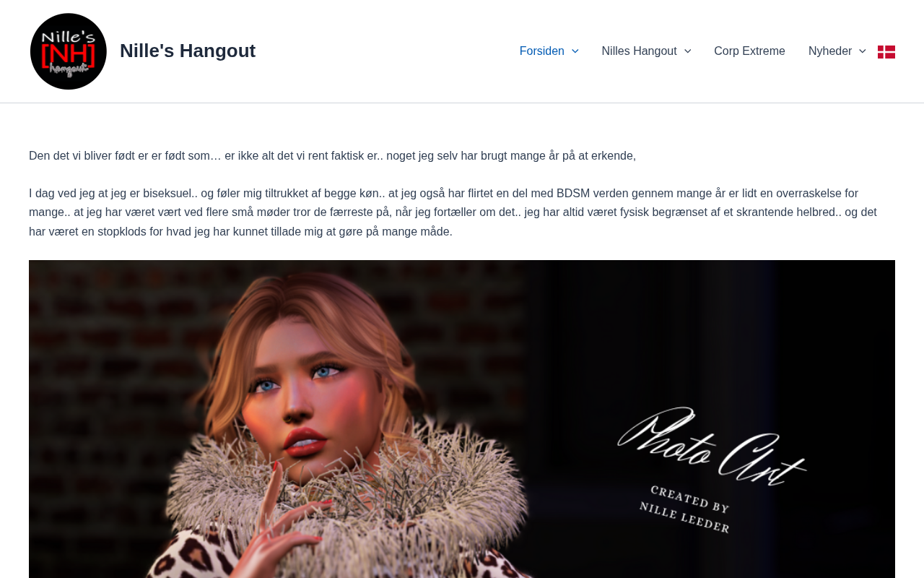Click the Nille's NH Hangout round logo
The height and width of the screenshot is (578, 924).
(x=69, y=51)
